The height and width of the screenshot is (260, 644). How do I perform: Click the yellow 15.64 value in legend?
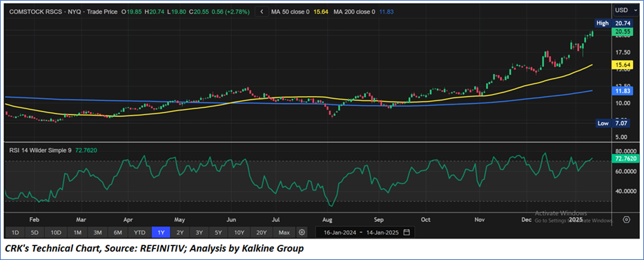pos(320,12)
